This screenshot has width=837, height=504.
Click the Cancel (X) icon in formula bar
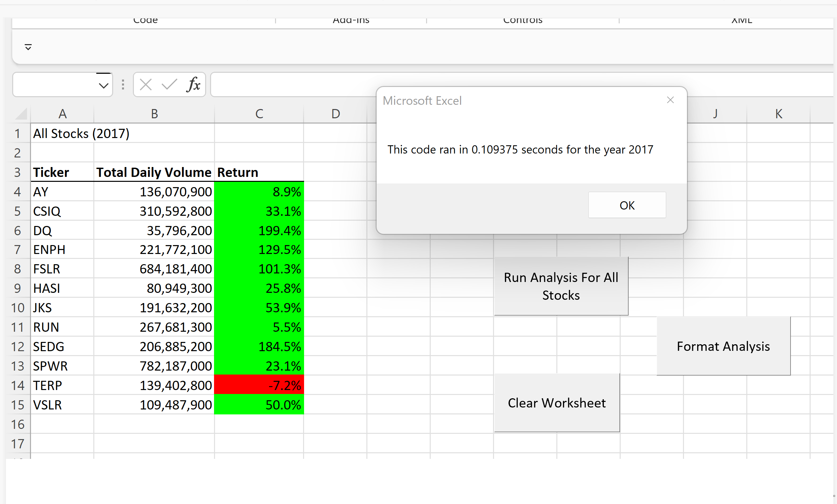(145, 85)
